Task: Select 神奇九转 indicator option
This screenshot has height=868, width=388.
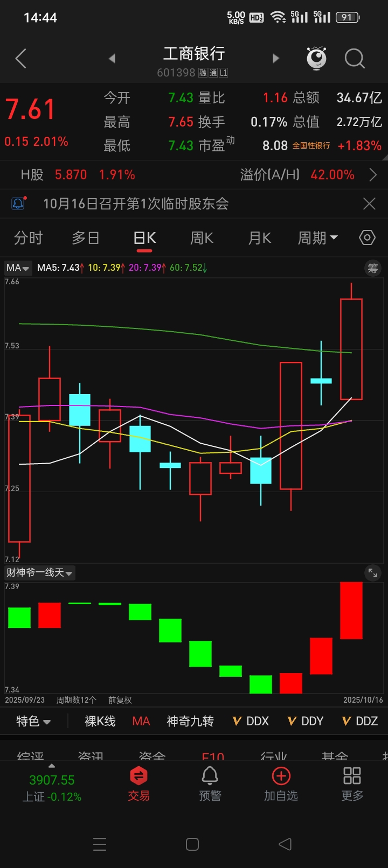Action: [x=190, y=721]
